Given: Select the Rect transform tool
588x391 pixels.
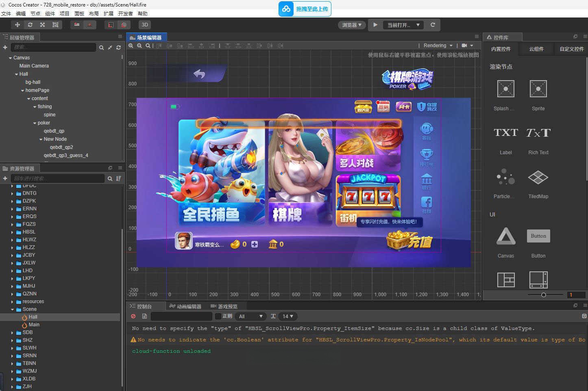Looking at the screenshot, I should (55, 25).
